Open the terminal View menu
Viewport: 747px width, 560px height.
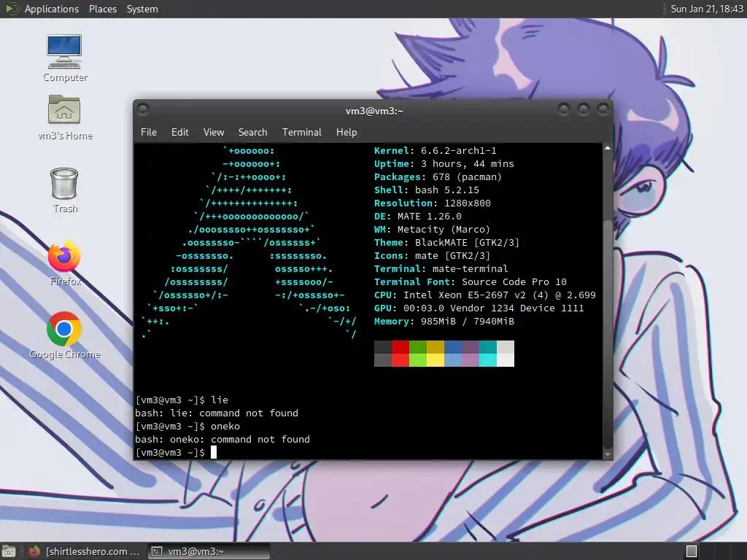(214, 133)
